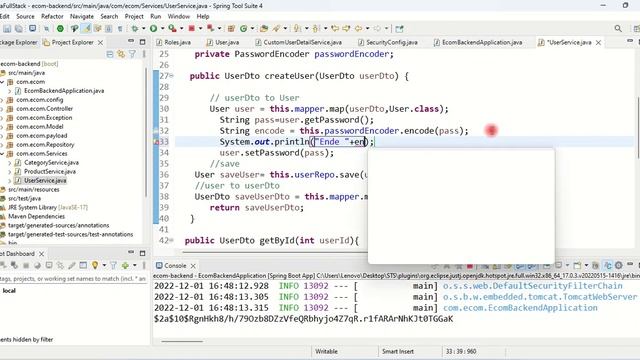
Task: Switch to SecurityConfig.java tab
Action: (x=388, y=42)
